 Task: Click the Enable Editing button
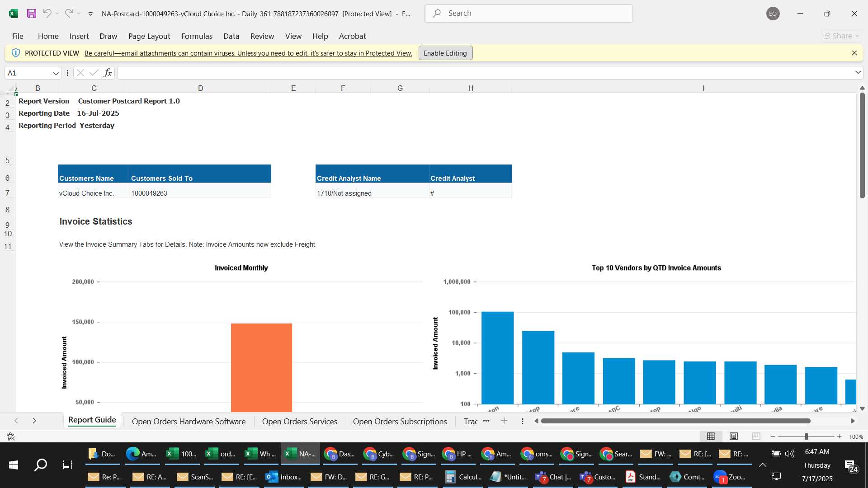(445, 53)
